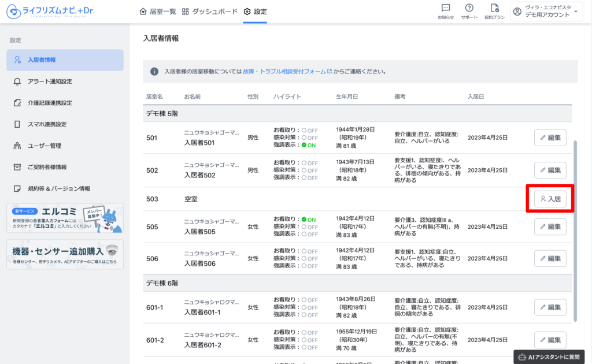592x364 pixels.
Task: Select スマホ連携設定 sidebar item
Action: point(47,124)
